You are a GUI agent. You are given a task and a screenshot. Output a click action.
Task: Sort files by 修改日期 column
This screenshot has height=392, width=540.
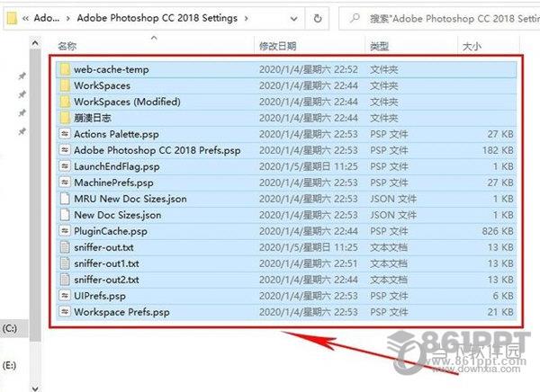coord(278,46)
